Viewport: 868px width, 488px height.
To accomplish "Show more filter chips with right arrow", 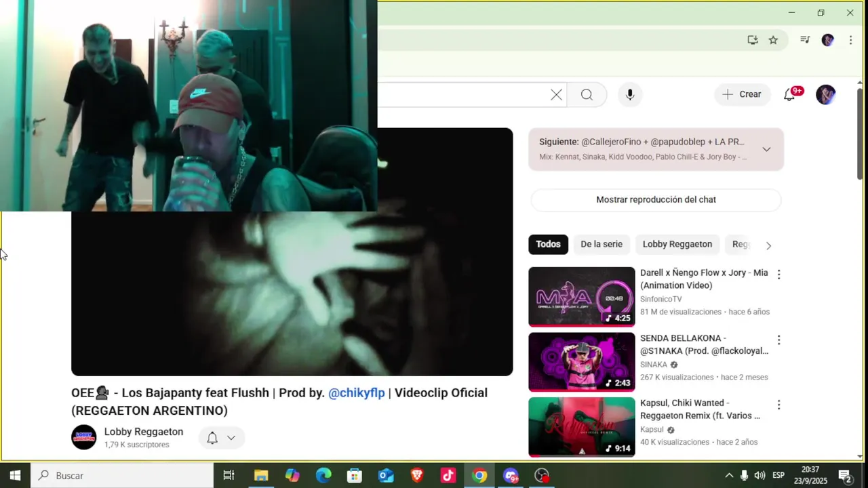I will click(768, 245).
